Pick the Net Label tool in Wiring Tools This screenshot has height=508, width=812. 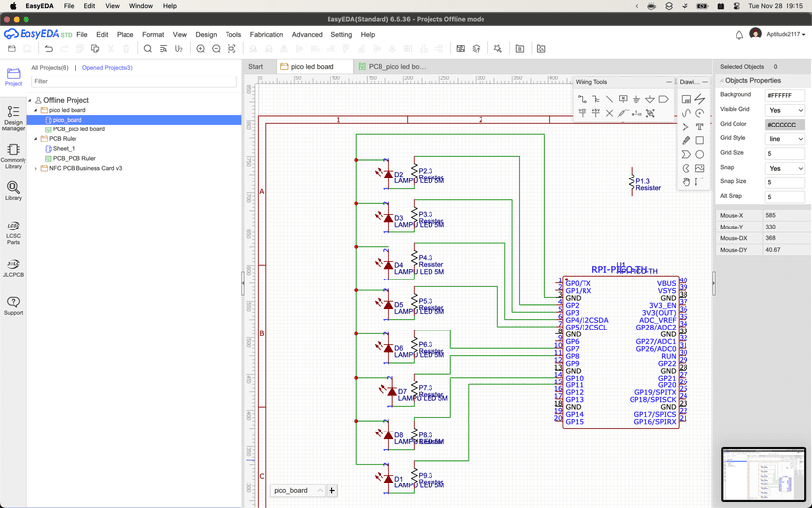pyautogui.click(x=623, y=99)
